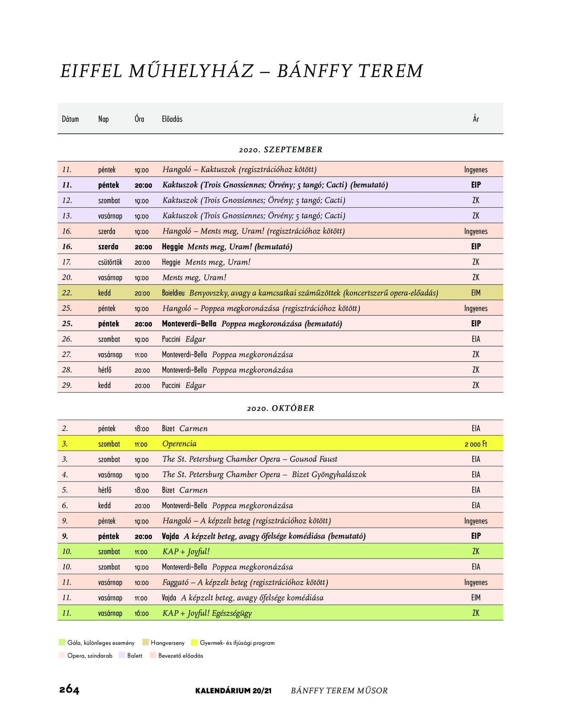Viewport: 576px width, 728px height.
Task: Click the Balett legend color swatch
Action: click(x=122, y=655)
